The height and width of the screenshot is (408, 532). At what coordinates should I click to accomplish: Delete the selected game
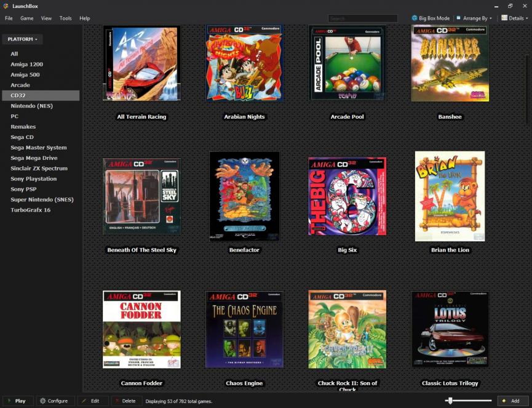click(125, 401)
